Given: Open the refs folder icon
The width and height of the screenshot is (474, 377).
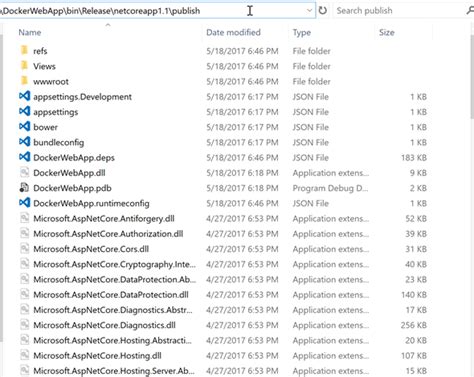Looking at the screenshot, I should (24, 50).
